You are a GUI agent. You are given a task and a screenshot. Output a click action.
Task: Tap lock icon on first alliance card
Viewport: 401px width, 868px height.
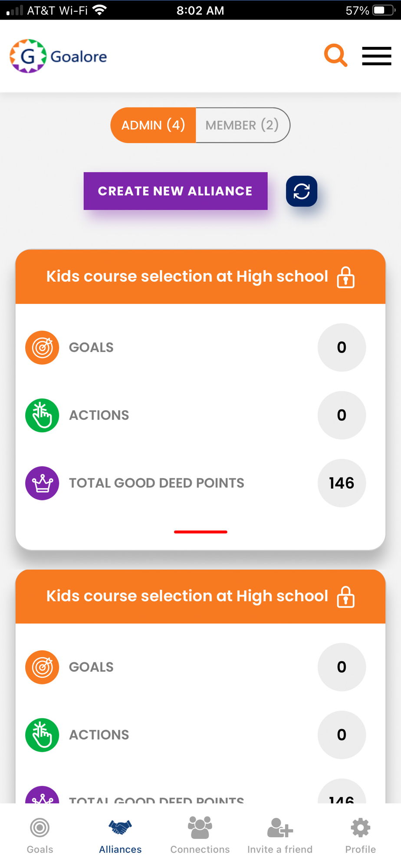click(346, 277)
